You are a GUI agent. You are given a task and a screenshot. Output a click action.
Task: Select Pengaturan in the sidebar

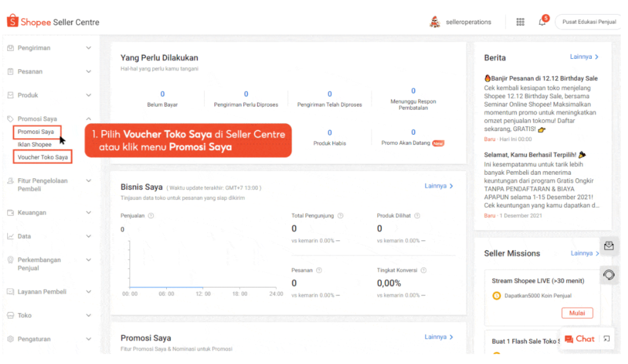34,339
